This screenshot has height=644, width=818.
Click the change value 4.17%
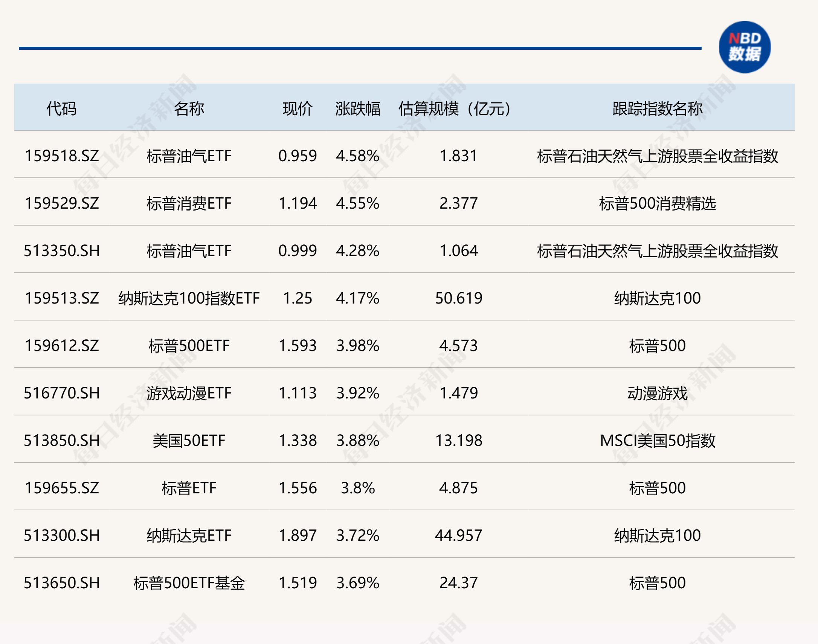(358, 298)
